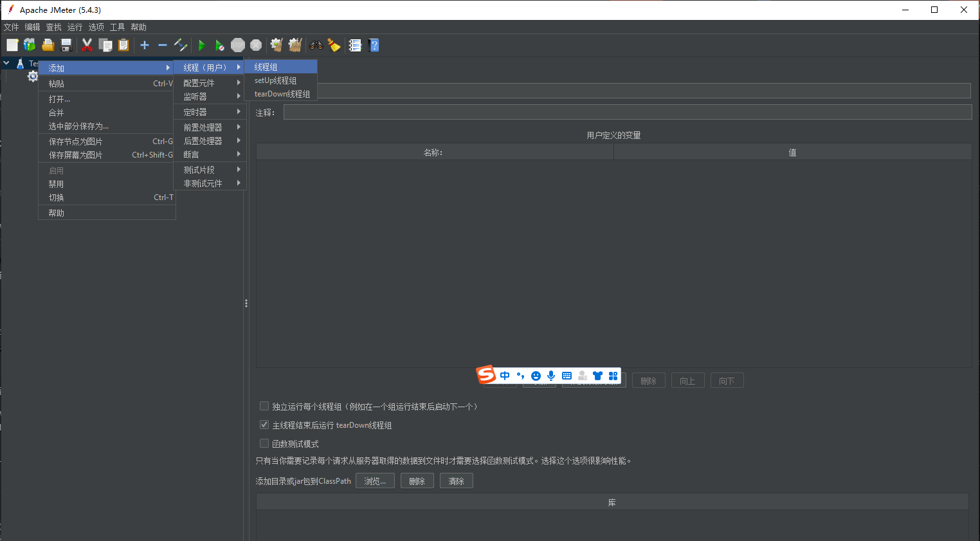980x541 pixels.
Task: Select 线程组 from the submenu
Action: tap(281, 67)
